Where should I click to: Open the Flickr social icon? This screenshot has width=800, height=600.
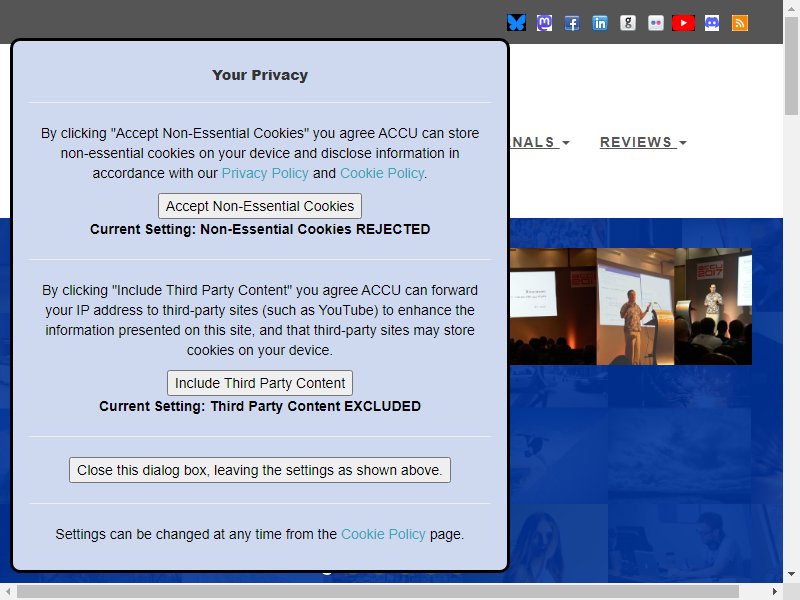(x=656, y=23)
